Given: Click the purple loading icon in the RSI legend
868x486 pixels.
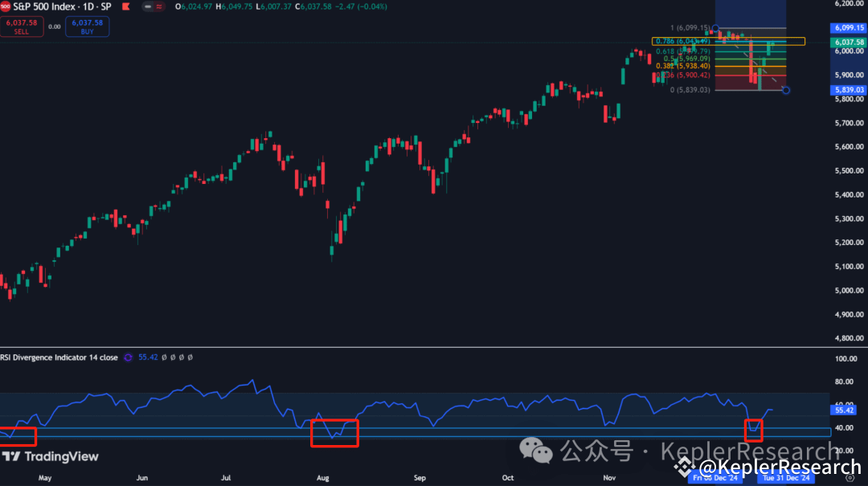Looking at the screenshot, I should [128, 357].
